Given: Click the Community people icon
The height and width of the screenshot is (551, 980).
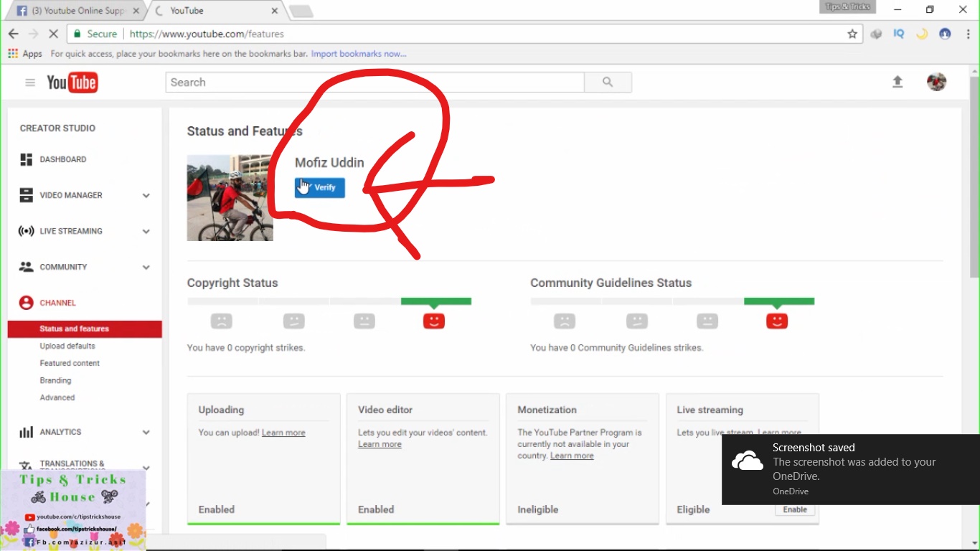Looking at the screenshot, I should coord(26,267).
